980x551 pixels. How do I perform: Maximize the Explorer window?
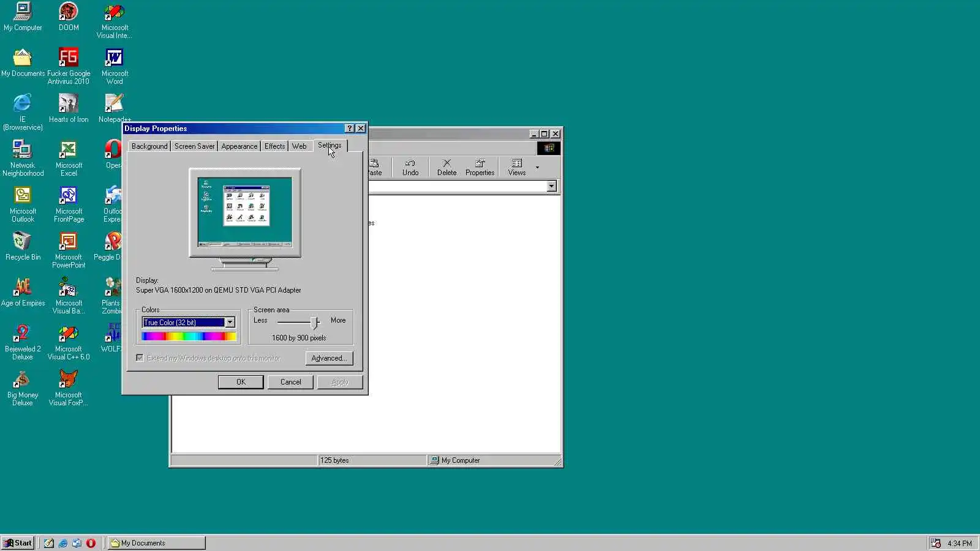pos(545,134)
